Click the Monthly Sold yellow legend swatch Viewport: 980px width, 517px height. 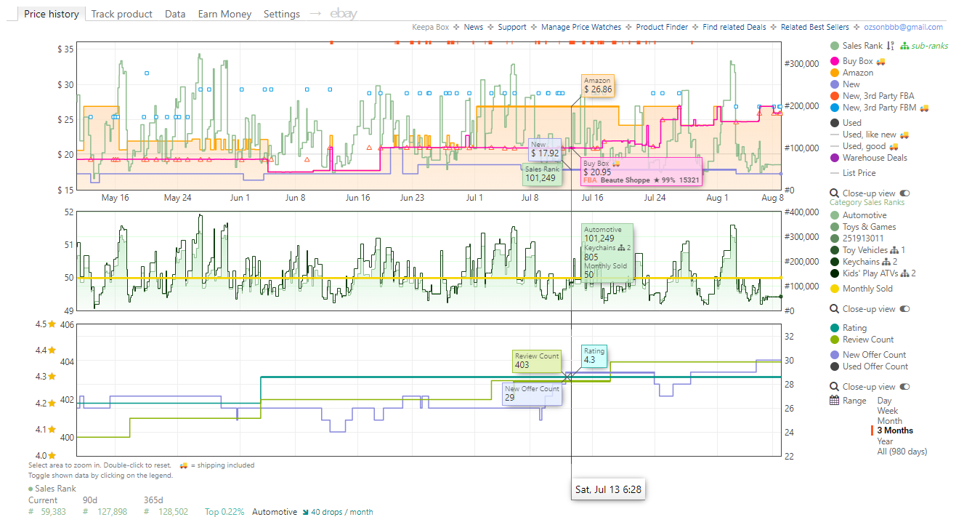(x=835, y=289)
